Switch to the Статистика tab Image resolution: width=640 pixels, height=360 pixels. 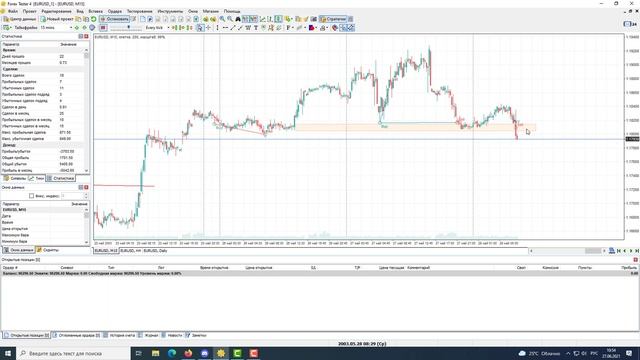pyautogui.click(x=61, y=178)
